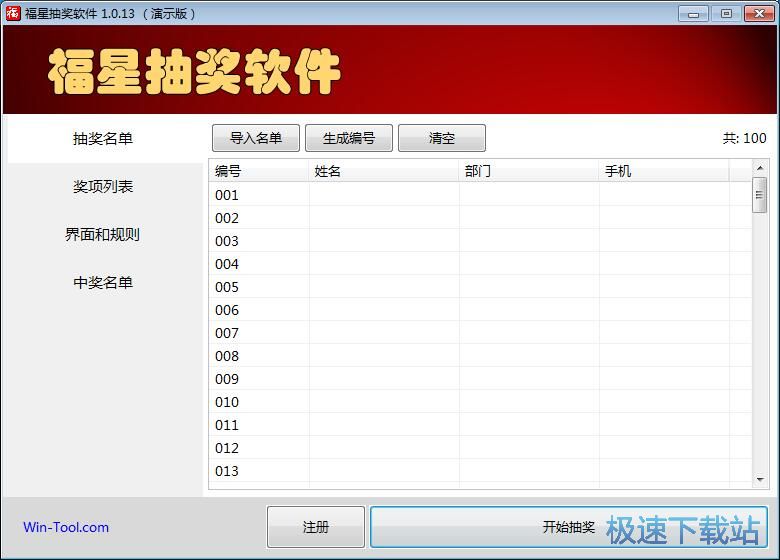The height and width of the screenshot is (560, 780).
Task: Select row 004
Action: pos(480,264)
